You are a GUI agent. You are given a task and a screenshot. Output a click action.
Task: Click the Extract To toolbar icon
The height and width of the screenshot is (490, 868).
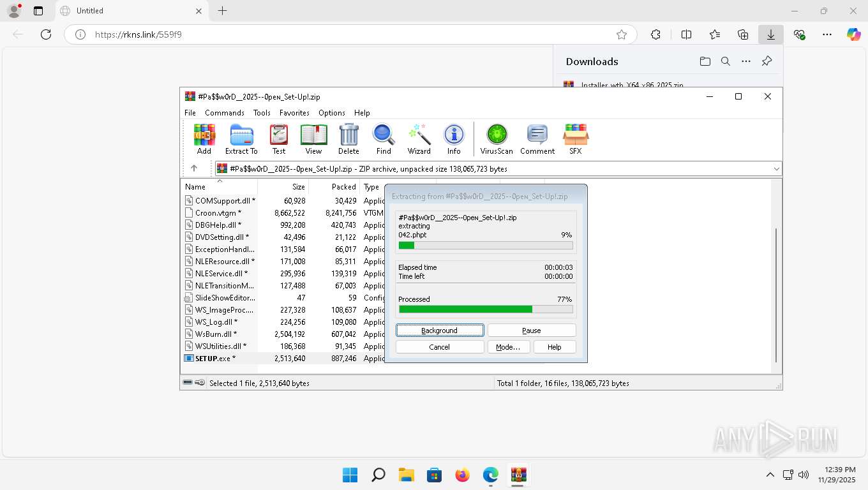pyautogui.click(x=241, y=139)
